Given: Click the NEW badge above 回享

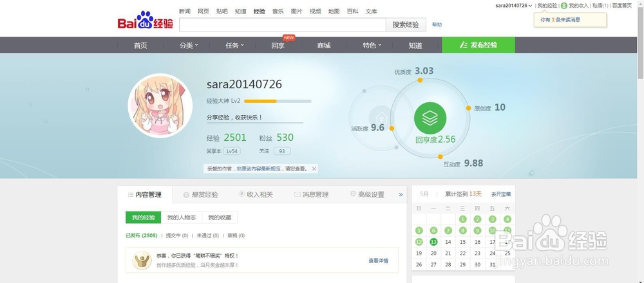Looking at the screenshot, I should (x=289, y=38).
